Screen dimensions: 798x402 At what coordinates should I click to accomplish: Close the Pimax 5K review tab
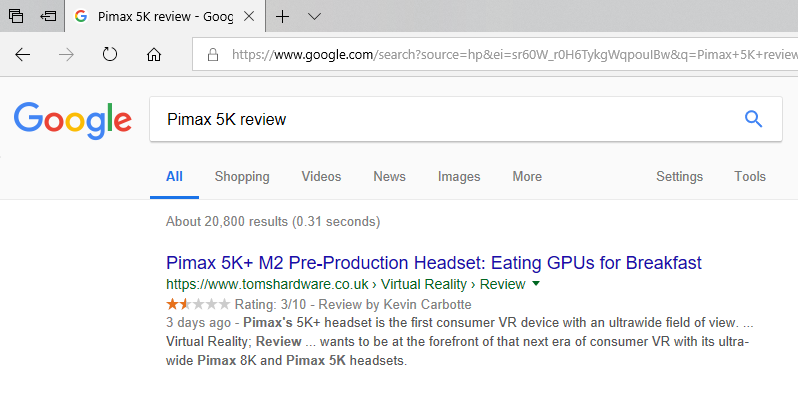(249, 16)
